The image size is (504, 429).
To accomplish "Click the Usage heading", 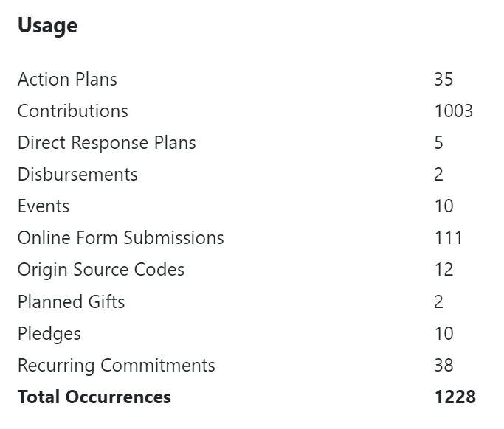I will (47, 26).
